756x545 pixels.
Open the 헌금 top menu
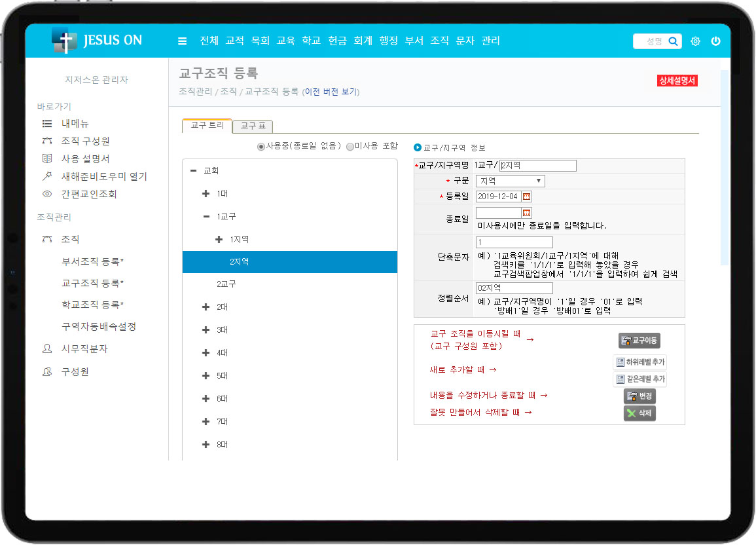pos(337,41)
